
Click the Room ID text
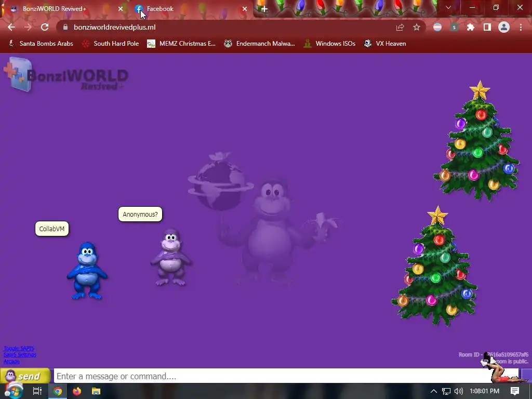494,354
